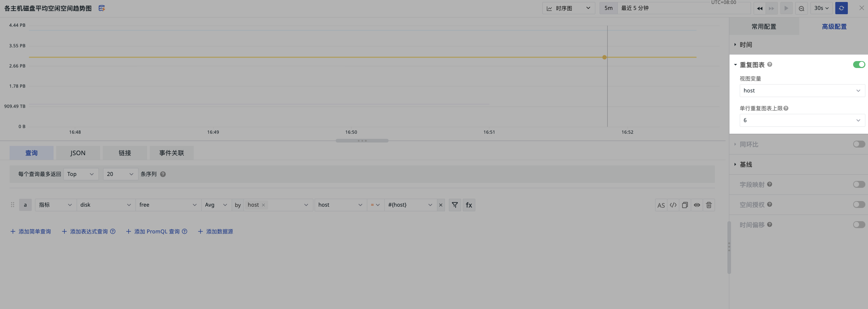This screenshot has height=309, width=868.
Task: Switch to the JSON tab
Action: [78, 153]
